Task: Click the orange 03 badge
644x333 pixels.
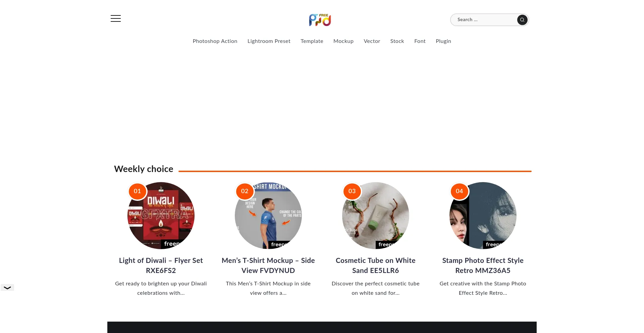Action: coord(352,191)
